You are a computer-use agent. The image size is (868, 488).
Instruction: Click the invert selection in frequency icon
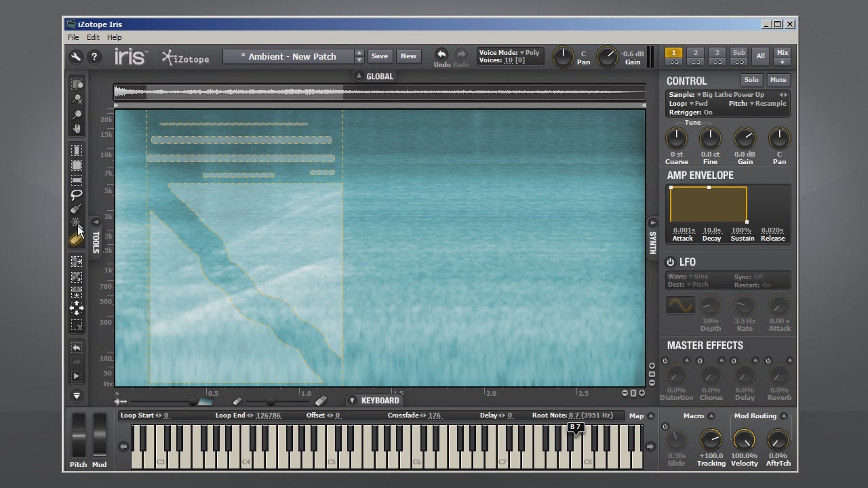click(x=77, y=293)
